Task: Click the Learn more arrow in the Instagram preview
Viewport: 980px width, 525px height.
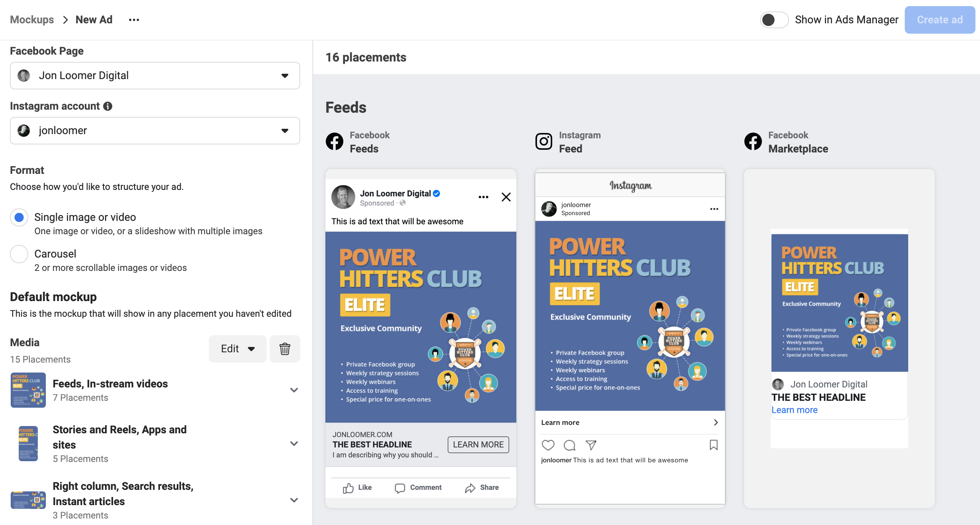Action: click(x=716, y=423)
